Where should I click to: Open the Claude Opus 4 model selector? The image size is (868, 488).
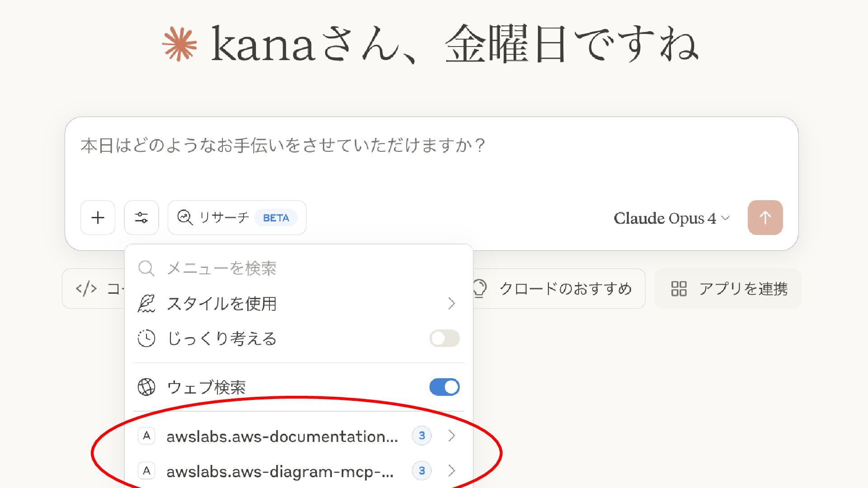(671, 218)
